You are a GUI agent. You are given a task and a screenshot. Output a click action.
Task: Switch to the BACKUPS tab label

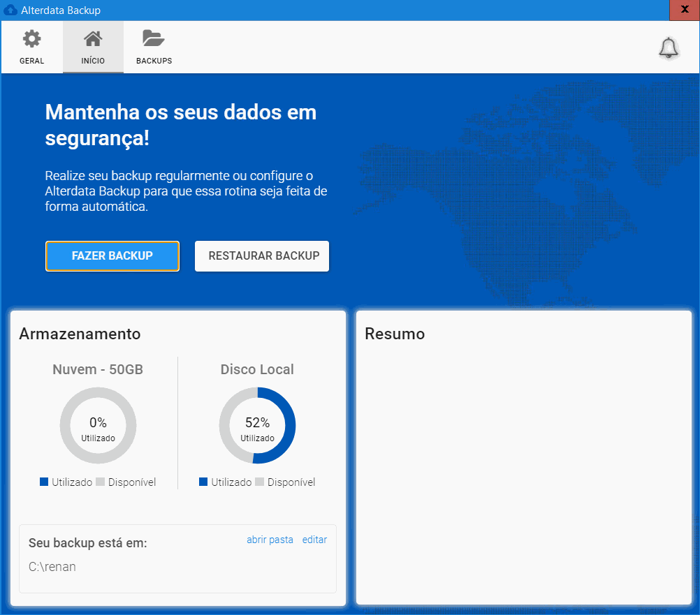(154, 61)
